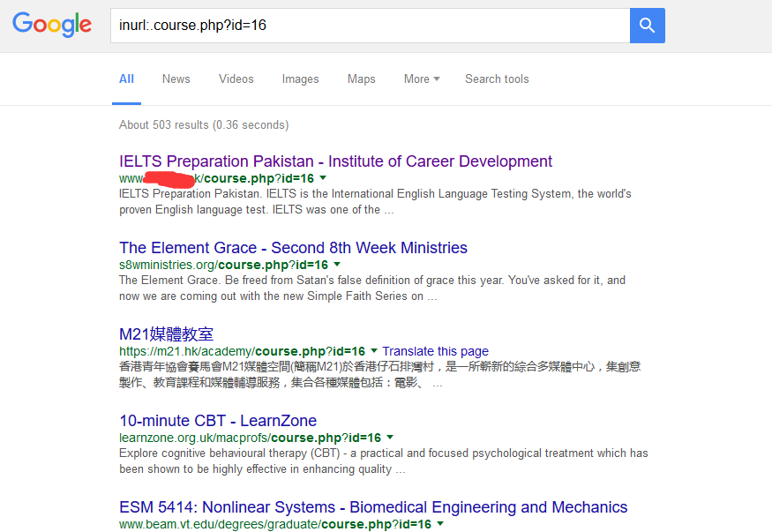Click the Google logo
772x532 pixels.
51,26
